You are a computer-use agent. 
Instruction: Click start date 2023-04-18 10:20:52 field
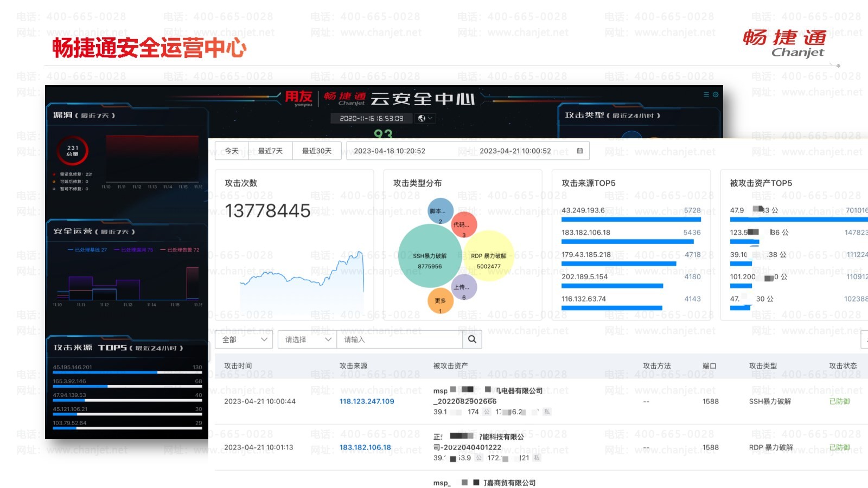390,151
